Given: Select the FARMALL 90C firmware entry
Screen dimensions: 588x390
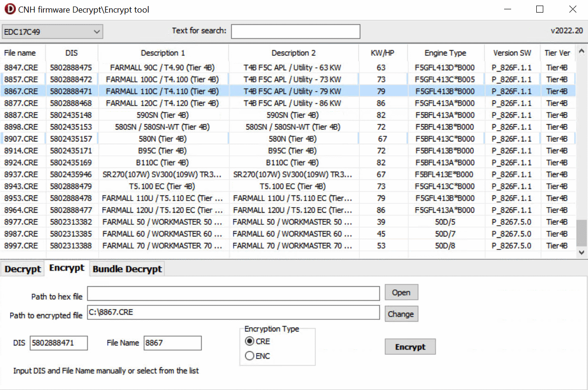Looking at the screenshot, I should [x=163, y=67].
